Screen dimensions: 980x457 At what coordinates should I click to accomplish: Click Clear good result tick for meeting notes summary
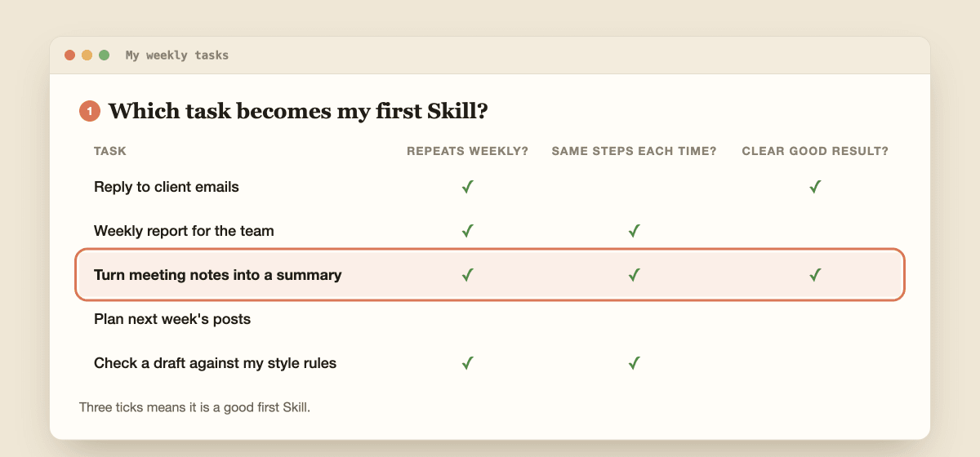(x=815, y=275)
